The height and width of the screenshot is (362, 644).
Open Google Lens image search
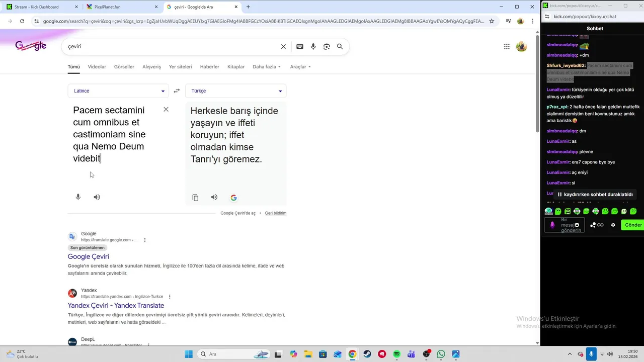pos(327,46)
